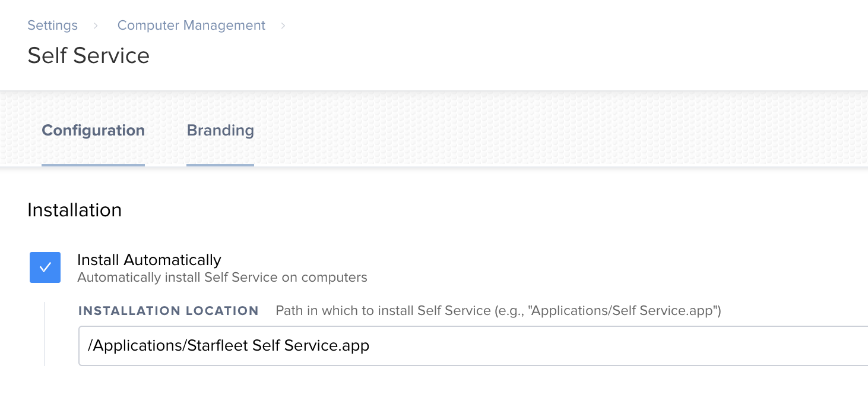Screen dimensions: 868x397
Task: Click the chevron right after Settings breadcrumb
Action: click(x=96, y=26)
